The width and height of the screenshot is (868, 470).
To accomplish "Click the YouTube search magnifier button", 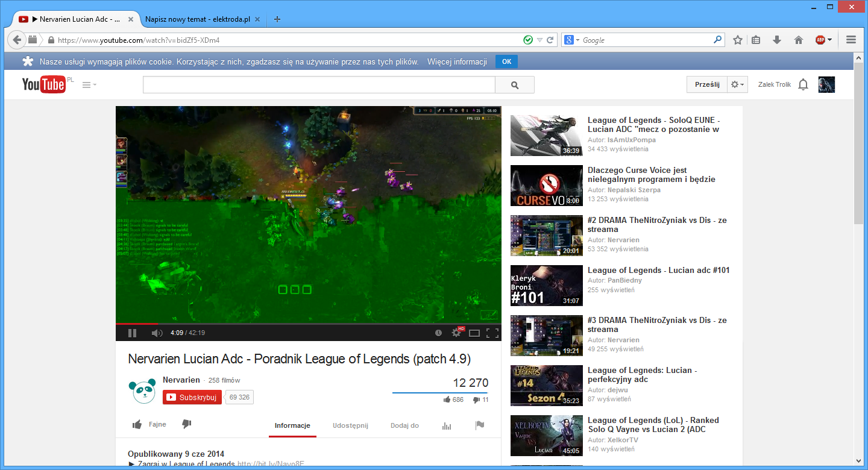I will tap(515, 85).
